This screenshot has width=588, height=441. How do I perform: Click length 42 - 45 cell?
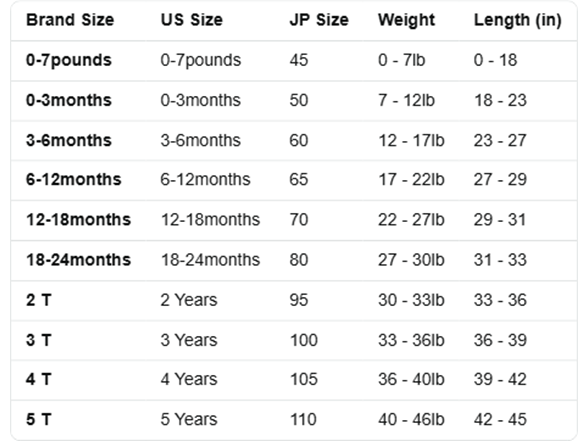pos(500,419)
